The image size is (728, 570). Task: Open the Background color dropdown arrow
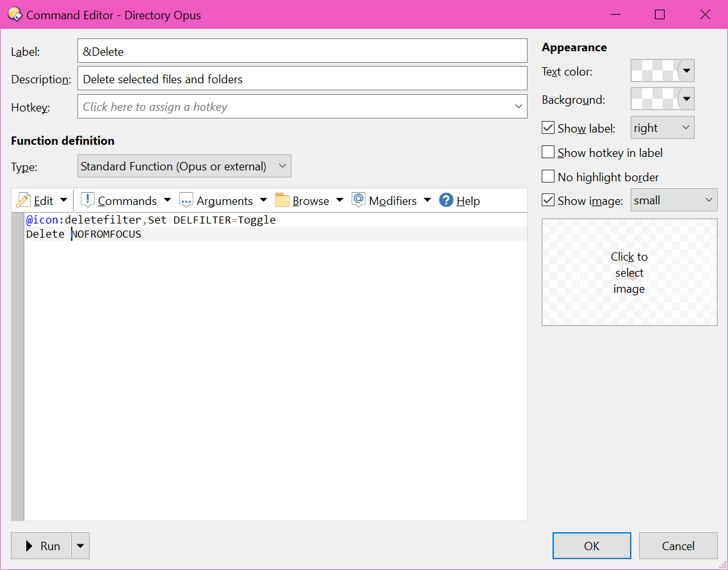(686, 99)
